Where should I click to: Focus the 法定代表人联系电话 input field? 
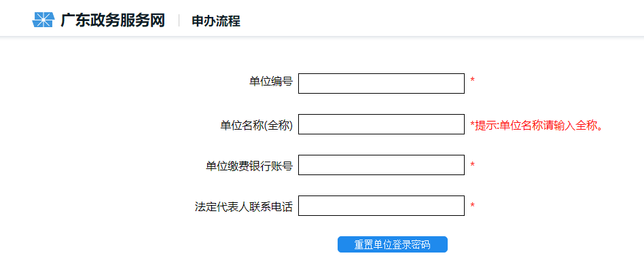click(x=381, y=206)
